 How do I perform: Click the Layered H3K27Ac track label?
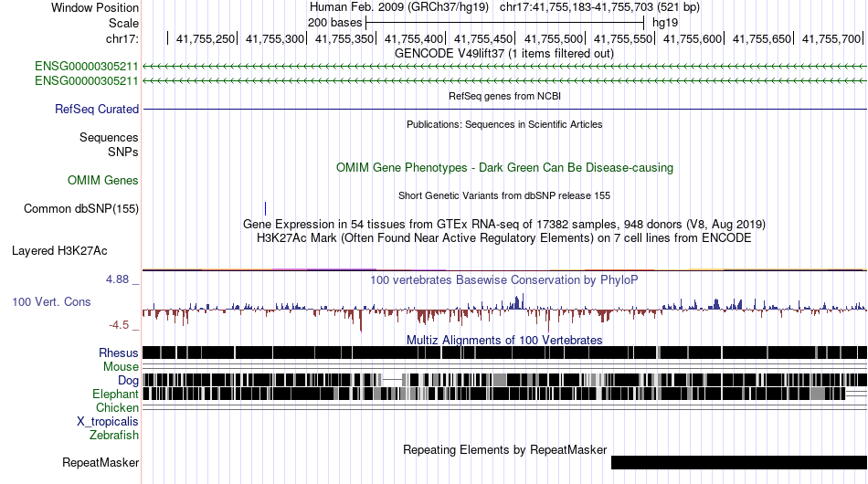pos(59,250)
